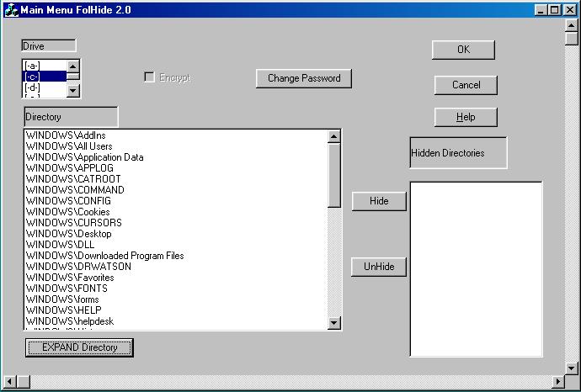Click the Hide button
Image resolution: width=581 pixels, height=392 pixels.
(x=379, y=201)
